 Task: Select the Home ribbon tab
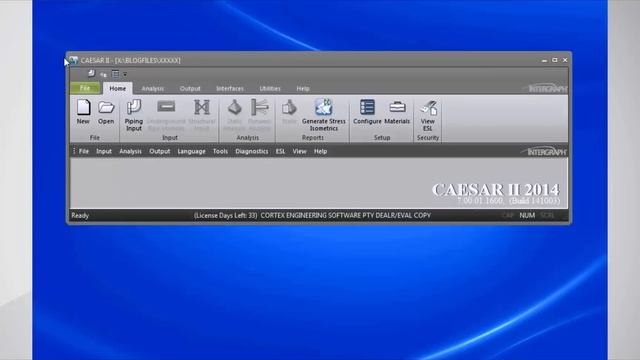pyautogui.click(x=118, y=88)
